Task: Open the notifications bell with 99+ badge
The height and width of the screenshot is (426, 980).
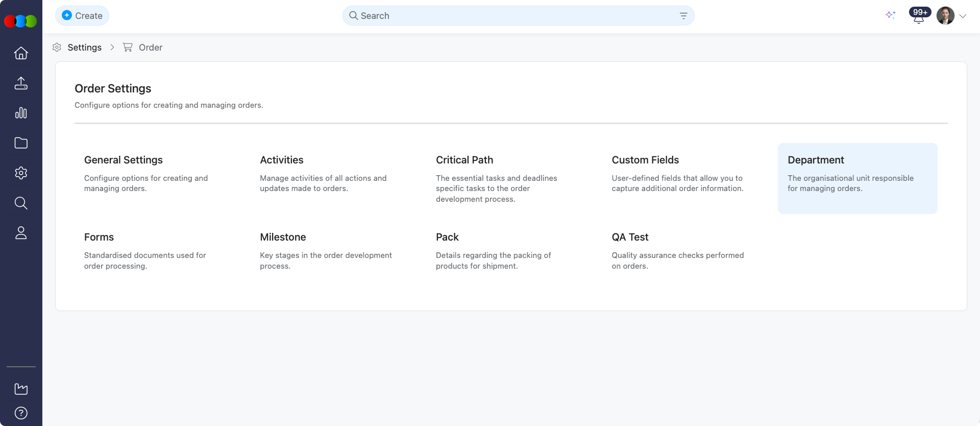Action: pos(919,16)
